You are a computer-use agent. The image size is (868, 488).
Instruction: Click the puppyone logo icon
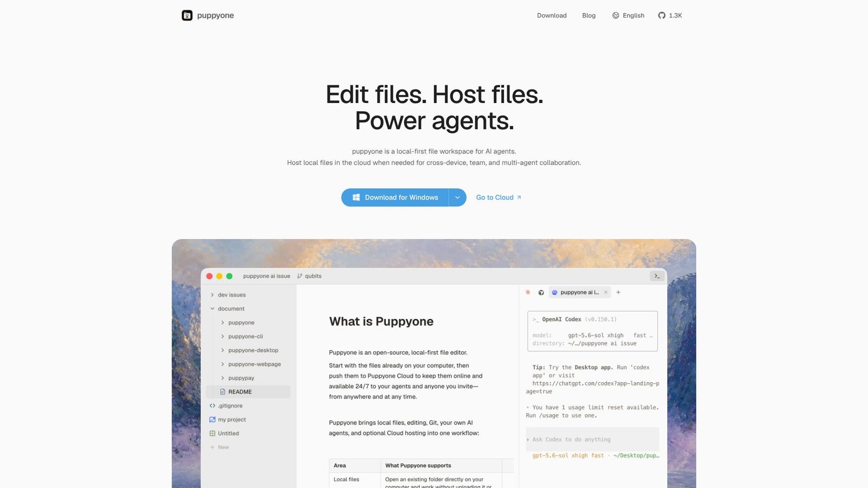187,15
